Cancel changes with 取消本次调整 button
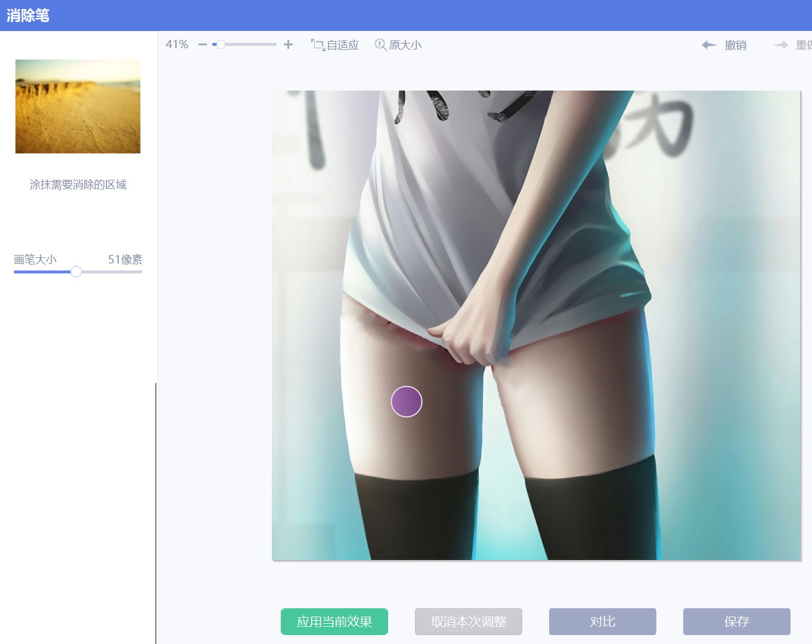The image size is (812, 644). click(x=469, y=621)
